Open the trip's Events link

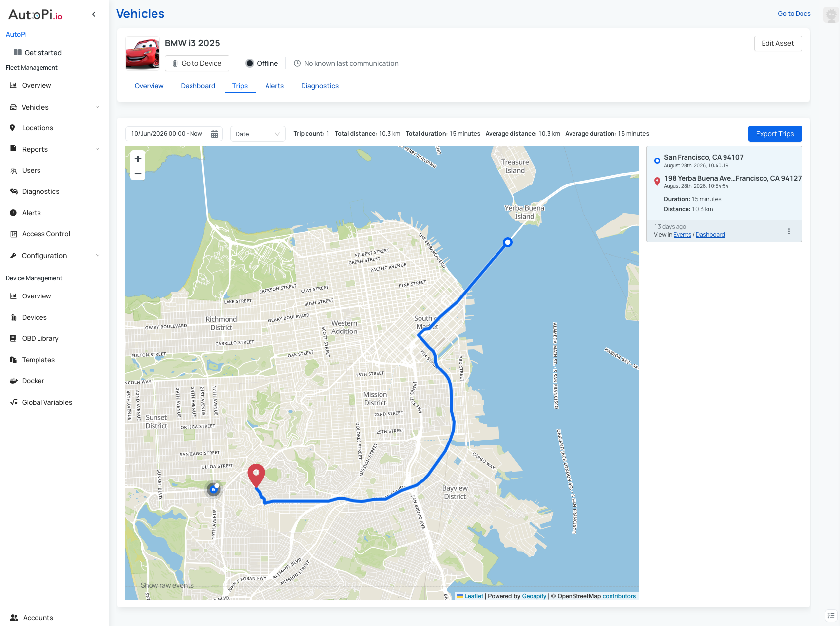682,235
